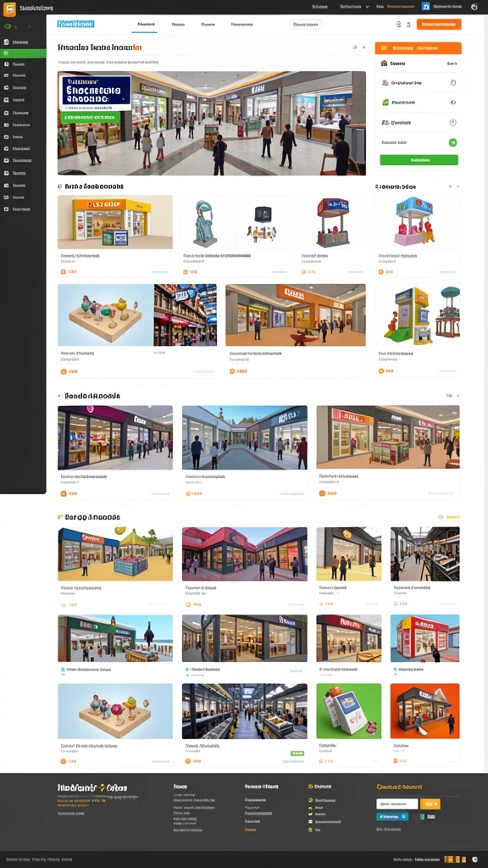488x868 pixels.
Task: Select the orange grid view icon in the bottom bar
Action: [x=449, y=860]
